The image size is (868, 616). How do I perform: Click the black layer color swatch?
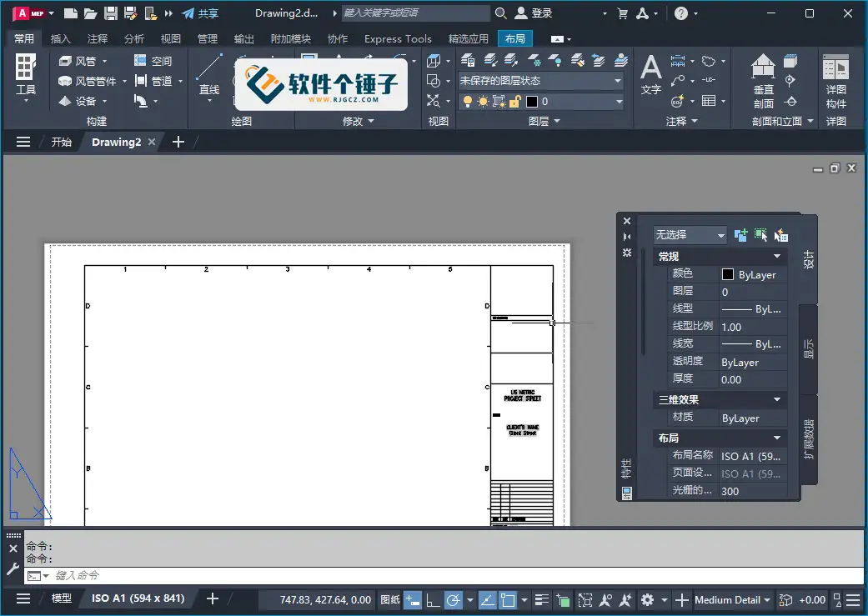click(x=532, y=101)
